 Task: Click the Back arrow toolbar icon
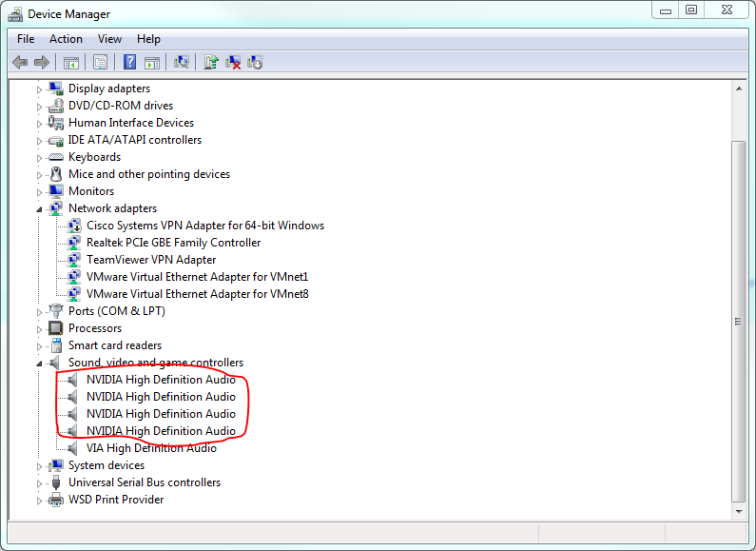pyautogui.click(x=20, y=62)
